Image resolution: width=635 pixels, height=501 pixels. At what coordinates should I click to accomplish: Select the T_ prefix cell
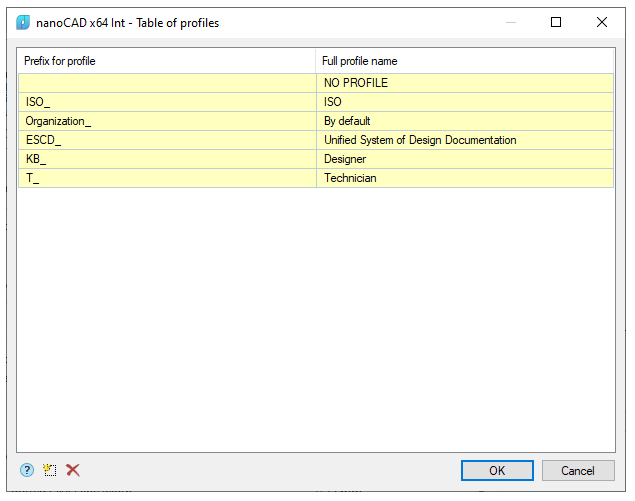tap(166, 178)
